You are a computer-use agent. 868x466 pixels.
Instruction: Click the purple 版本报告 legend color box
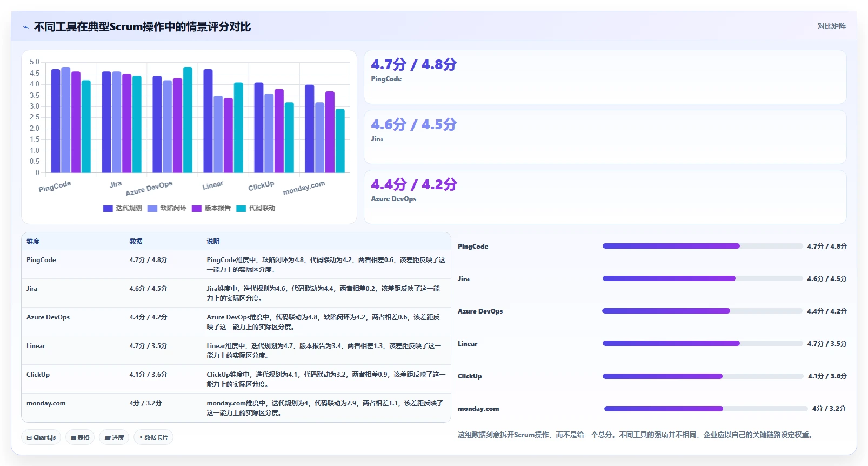point(197,208)
